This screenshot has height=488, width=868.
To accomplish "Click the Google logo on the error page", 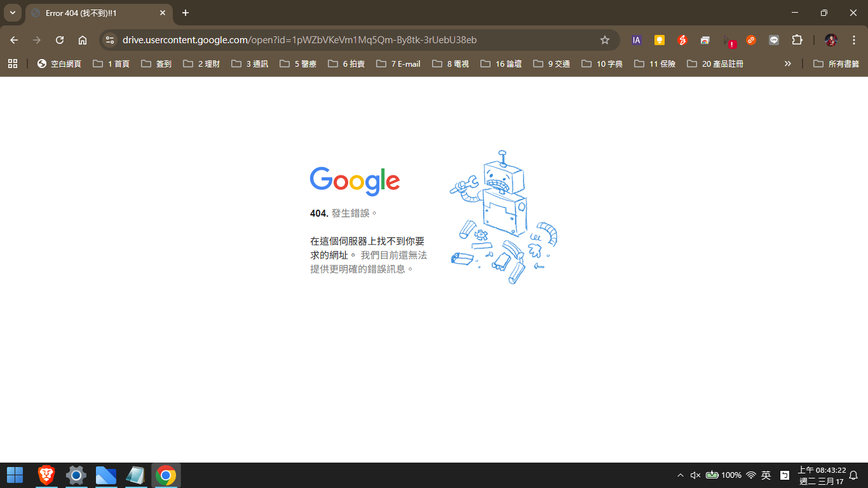I will [355, 181].
